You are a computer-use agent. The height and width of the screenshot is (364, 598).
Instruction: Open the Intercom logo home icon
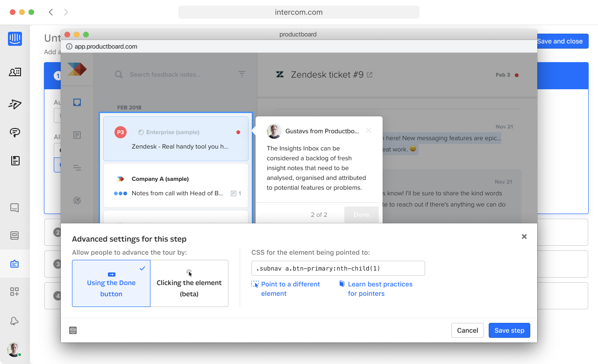[x=15, y=39]
